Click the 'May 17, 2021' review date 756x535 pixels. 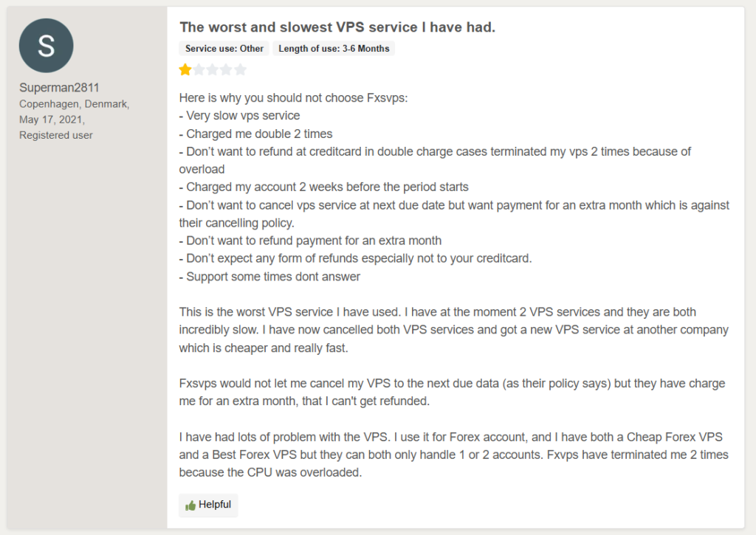52,120
